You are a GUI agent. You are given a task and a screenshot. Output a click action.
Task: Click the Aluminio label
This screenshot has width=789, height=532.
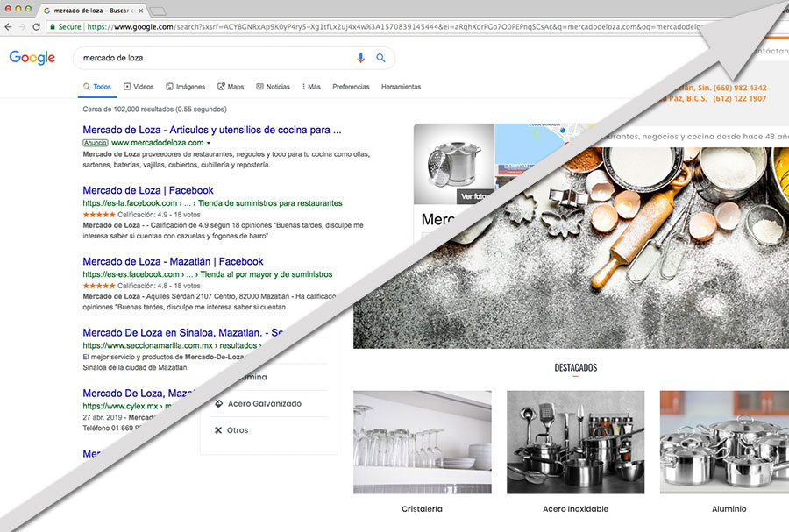pyautogui.click(x=729, y=509)
